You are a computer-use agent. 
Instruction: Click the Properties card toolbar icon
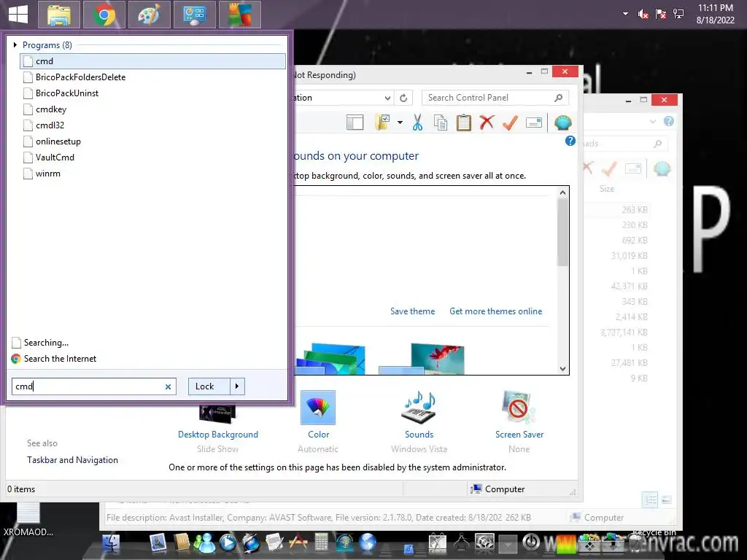pos(534,122)
